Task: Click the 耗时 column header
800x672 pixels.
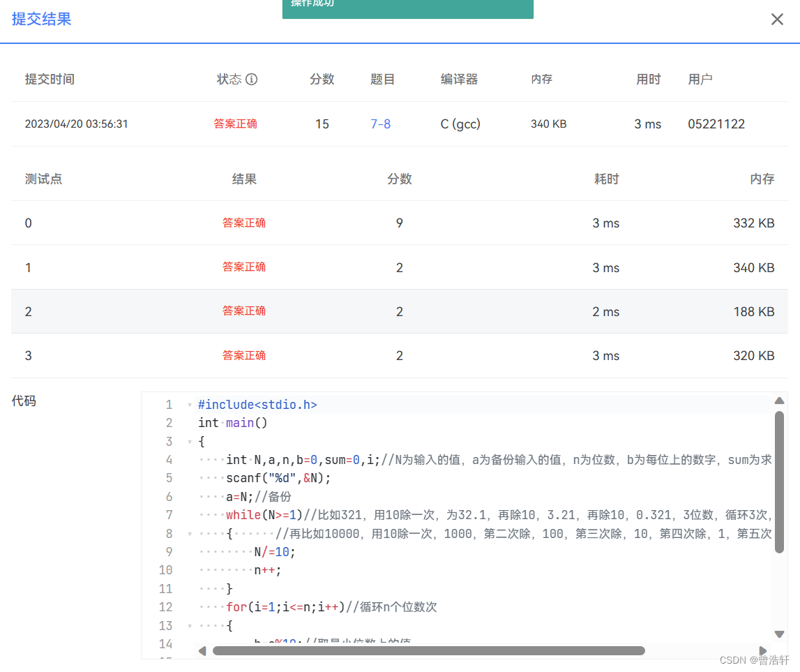Action: (606, 179)
